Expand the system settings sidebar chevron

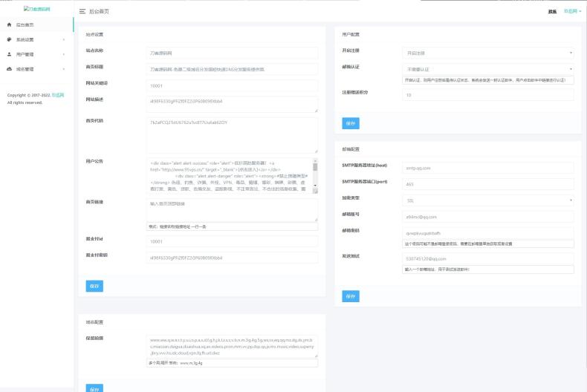pyautogui.click(x=64, y=39)
